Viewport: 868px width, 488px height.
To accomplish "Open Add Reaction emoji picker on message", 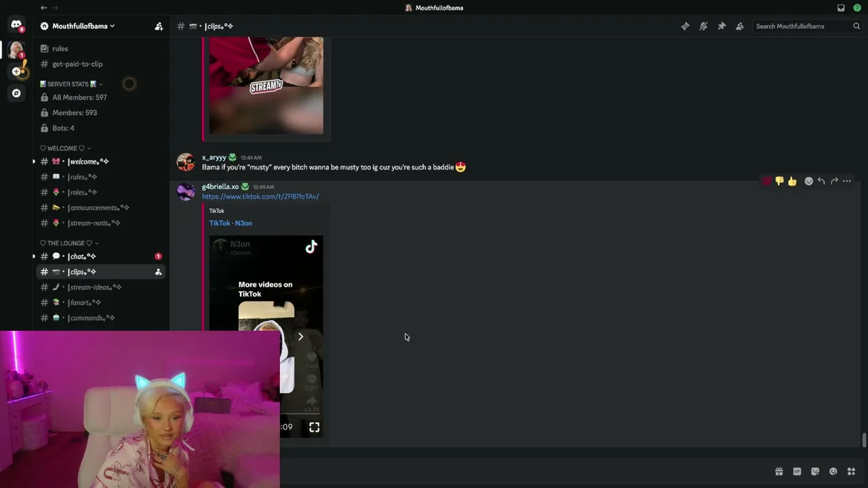I will [808, 181].
